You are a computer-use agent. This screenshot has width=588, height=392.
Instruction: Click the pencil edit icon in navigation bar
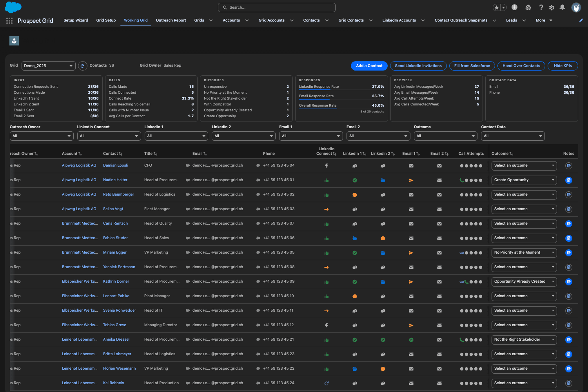[581, 20]
